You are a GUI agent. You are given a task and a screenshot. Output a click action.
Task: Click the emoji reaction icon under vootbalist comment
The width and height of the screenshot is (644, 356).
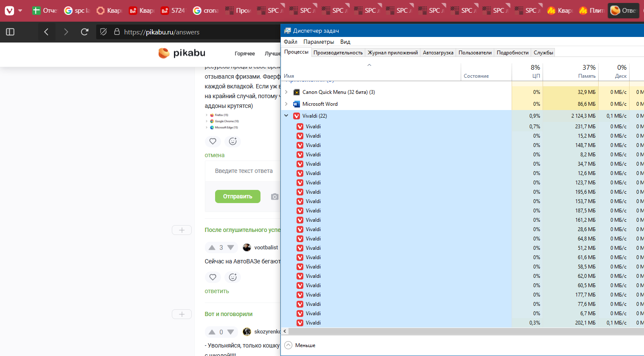tap(232, 277)
